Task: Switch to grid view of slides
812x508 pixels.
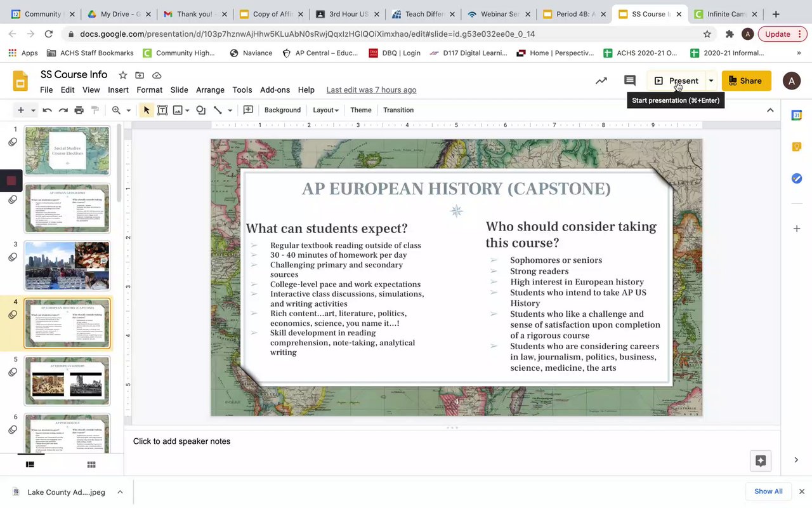Action: point(91,464)
